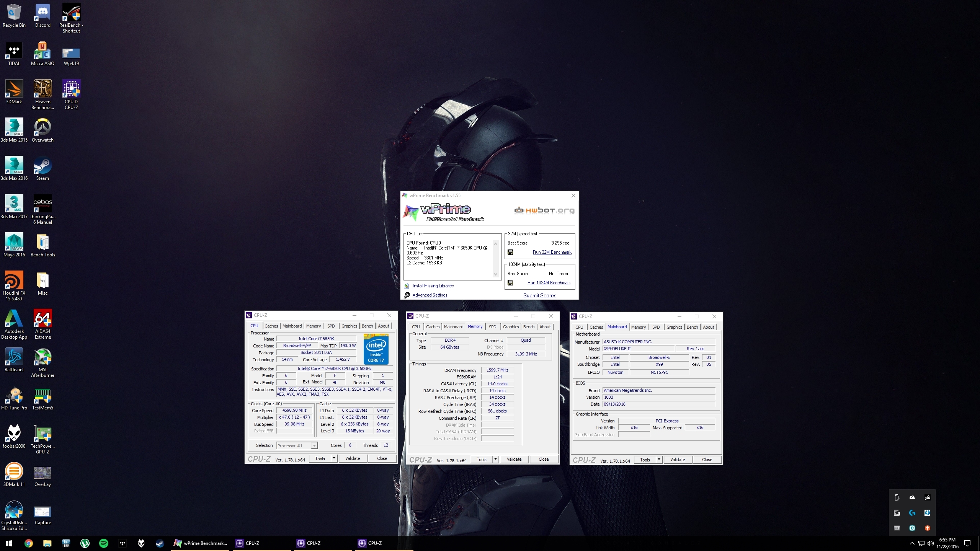Show hidden tray icons chevron

tap(912, 543)
